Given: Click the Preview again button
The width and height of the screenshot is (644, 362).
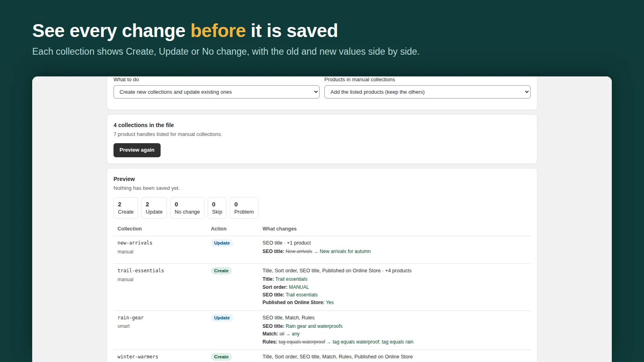Looking at the screenshot, I should point(137,150).
